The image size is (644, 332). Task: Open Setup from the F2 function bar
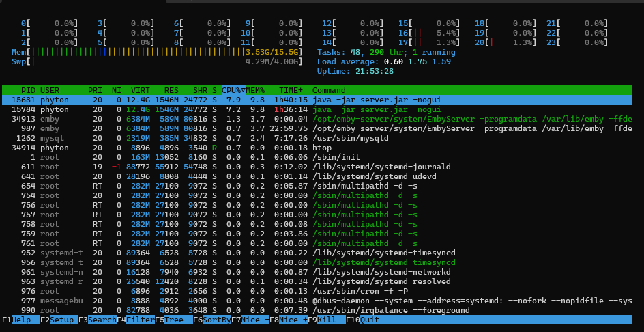pyautogui.click(x=59, y=320)
